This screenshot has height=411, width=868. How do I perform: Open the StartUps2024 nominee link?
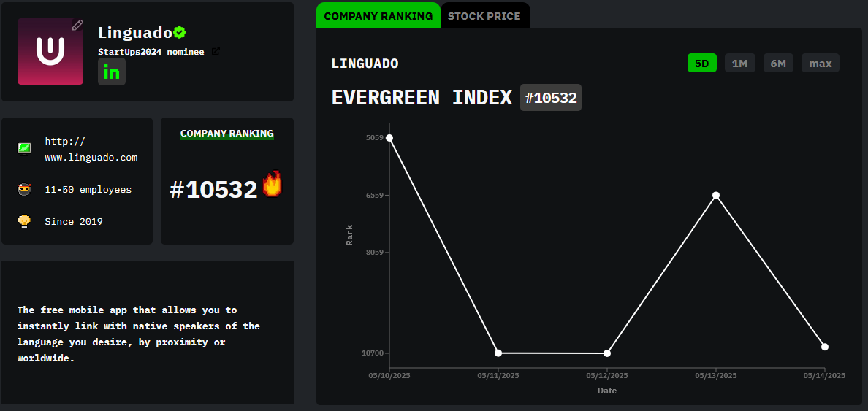point(151,51)
